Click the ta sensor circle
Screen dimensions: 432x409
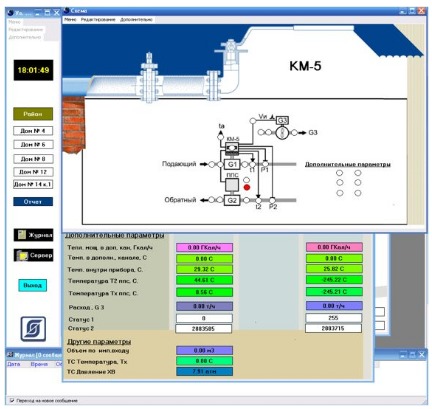(220, 137)
